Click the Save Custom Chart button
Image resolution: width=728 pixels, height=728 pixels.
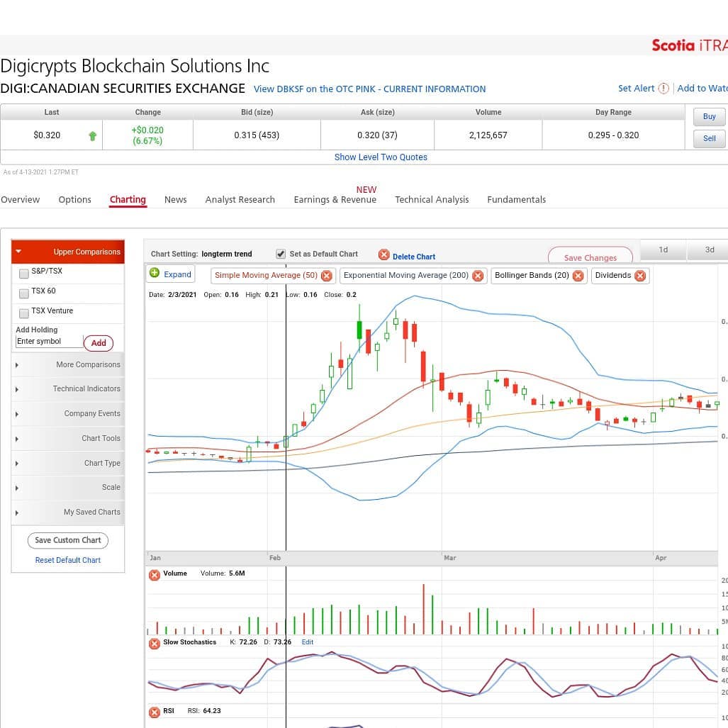(68, 540)
